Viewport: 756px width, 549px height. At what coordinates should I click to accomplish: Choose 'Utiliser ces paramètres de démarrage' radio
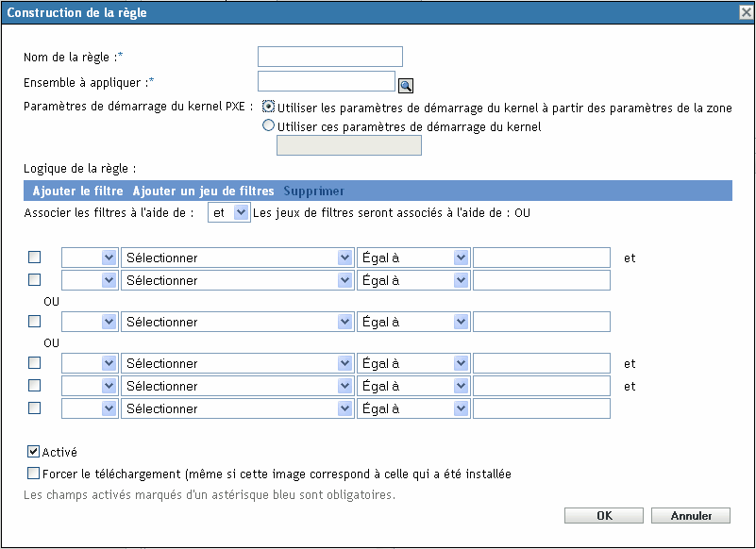click(x=269, y=125)
